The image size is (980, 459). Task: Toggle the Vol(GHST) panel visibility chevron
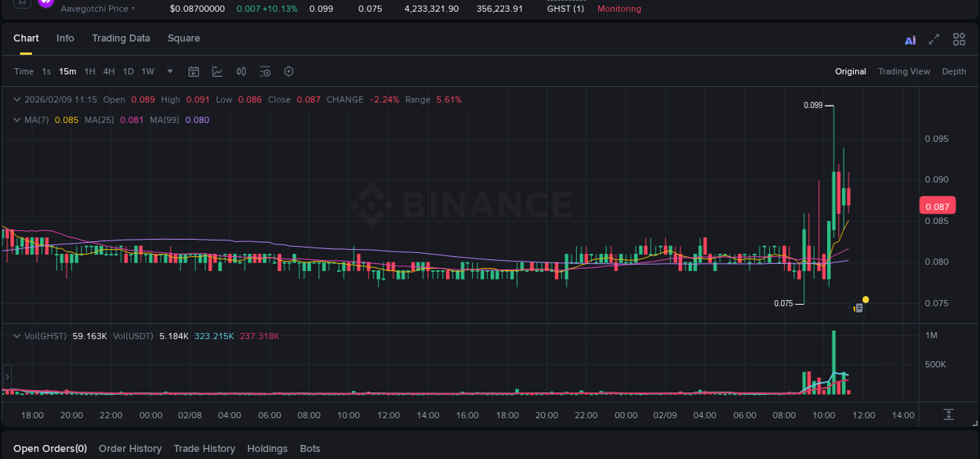pyautogui.click(x=16, y=335)
